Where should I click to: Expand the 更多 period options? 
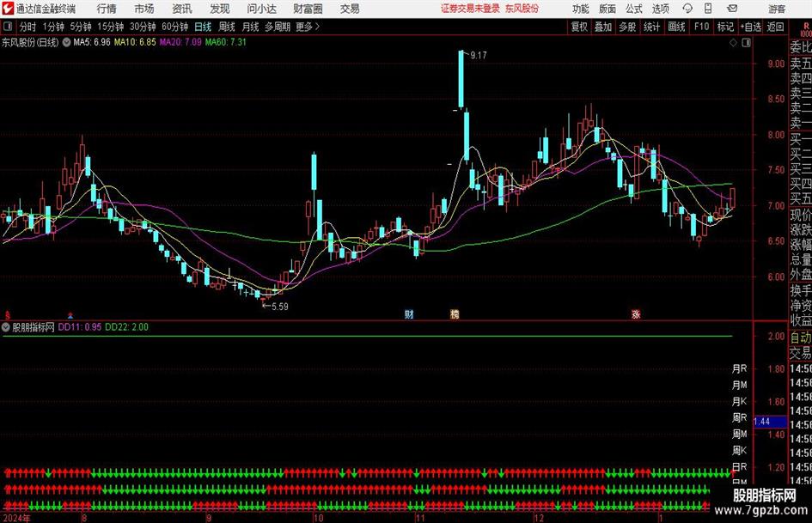coord(308,27)
